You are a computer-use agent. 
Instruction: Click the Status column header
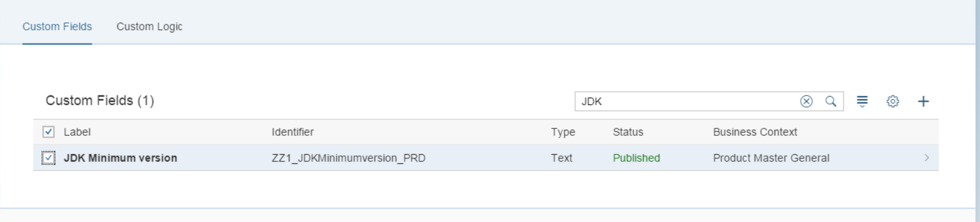coord(628,132)
